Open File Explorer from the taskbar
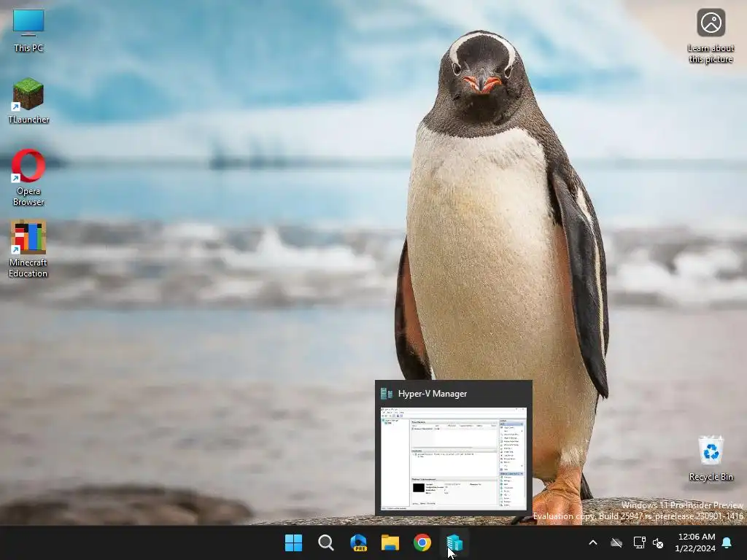The image size is (747, 560). [390, 542]
